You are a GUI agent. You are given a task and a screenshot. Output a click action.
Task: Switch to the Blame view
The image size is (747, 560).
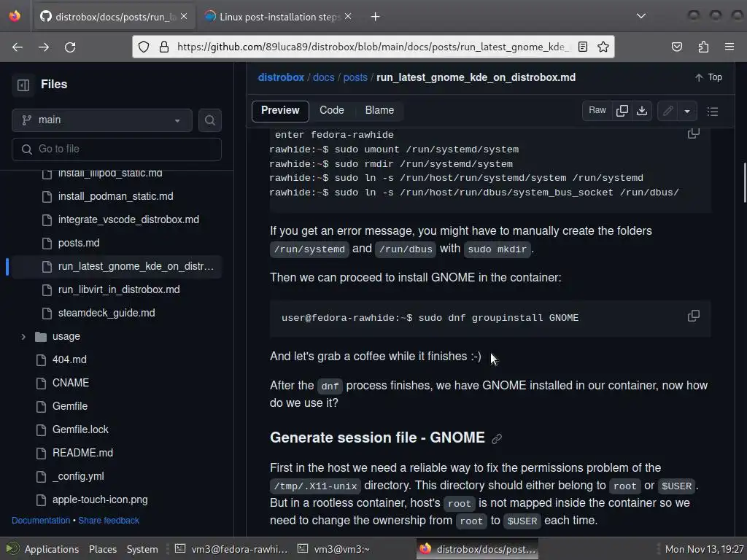point(379,111)
